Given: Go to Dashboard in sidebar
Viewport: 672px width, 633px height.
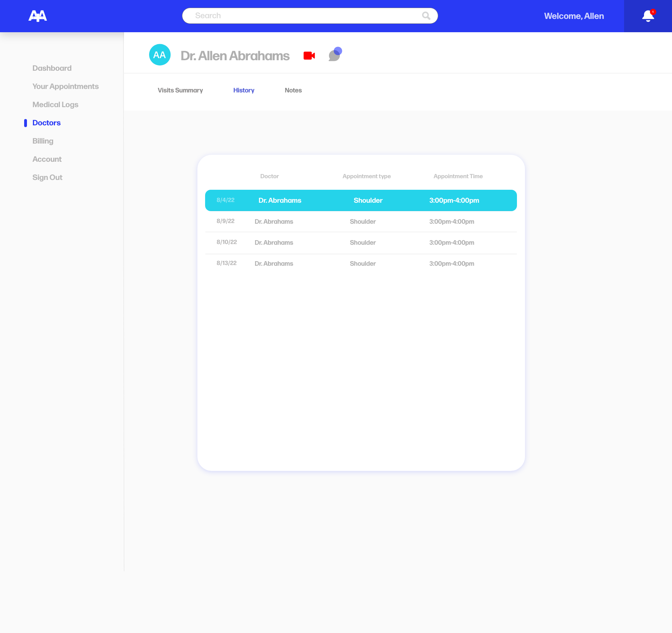Looking at the screenshot, I should [x=52, y=68].
